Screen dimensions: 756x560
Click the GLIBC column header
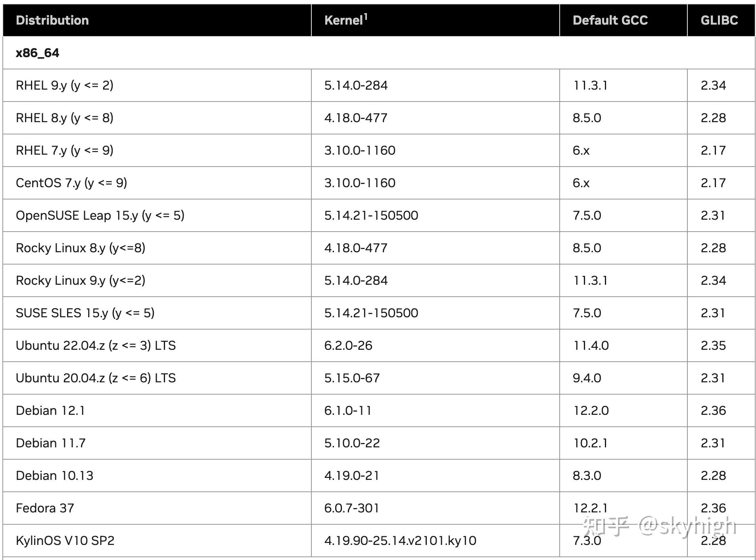coord(719,20)
